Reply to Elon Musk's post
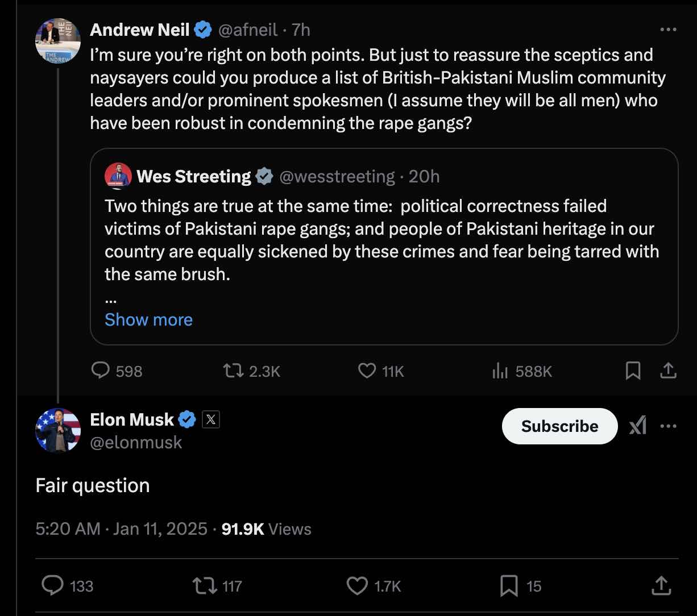Image resolution: width=697 pixels, height=616 pixels. tap(68, 585)
